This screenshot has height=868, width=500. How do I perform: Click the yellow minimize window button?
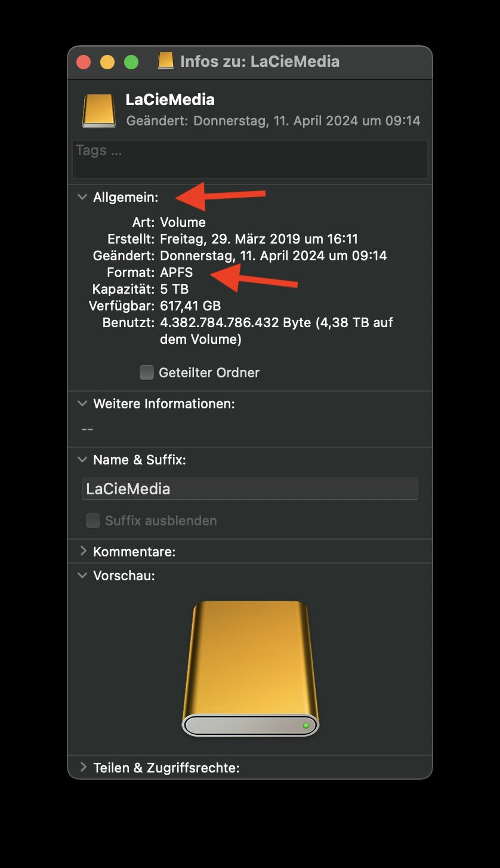pyautogui.click(x=107, y=61)
